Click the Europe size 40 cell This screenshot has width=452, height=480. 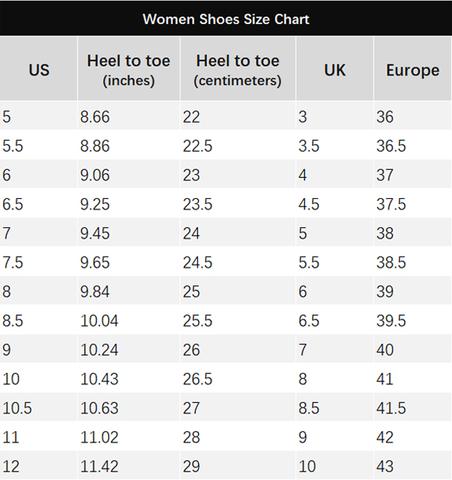coord(413,349)
